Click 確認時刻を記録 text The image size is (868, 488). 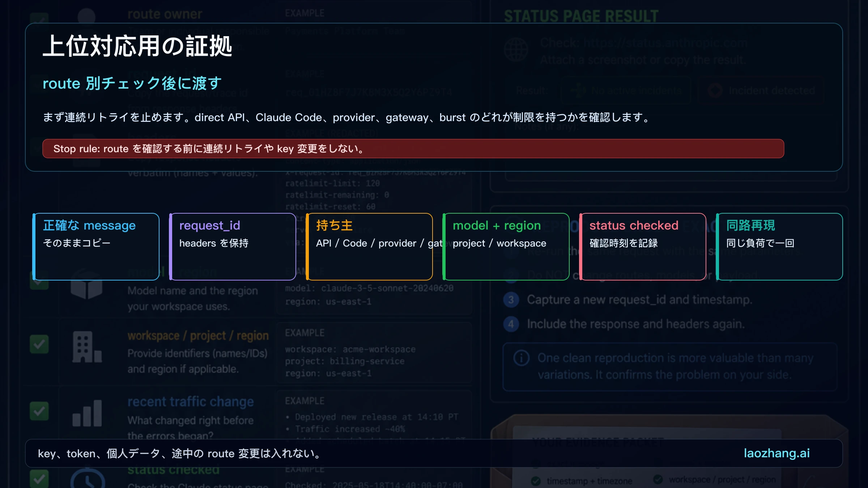(x=624, y=243)
